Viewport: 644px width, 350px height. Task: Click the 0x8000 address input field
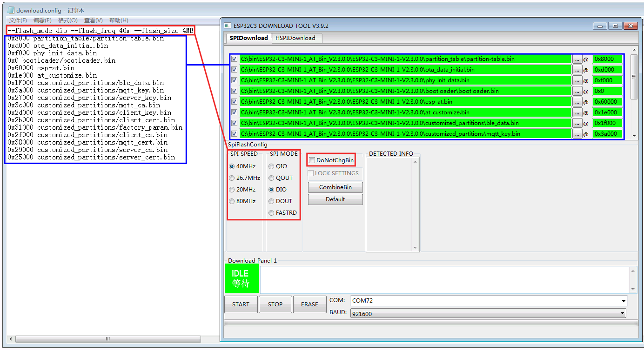point(607,59)
